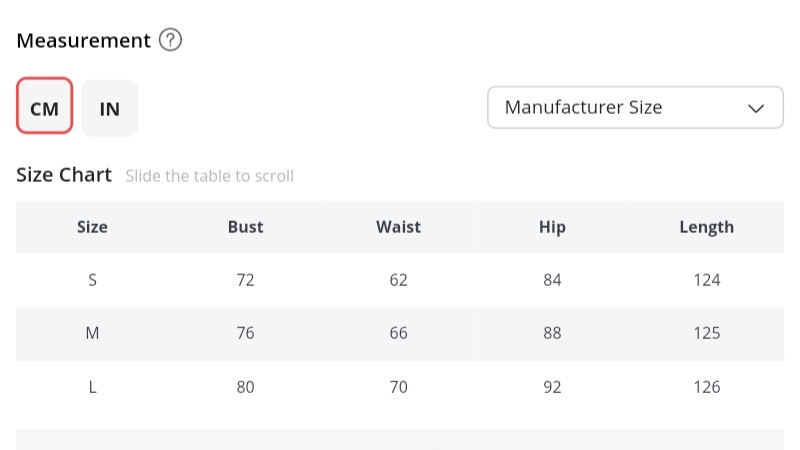Click the Size column header
The image size is (800, 450).
[x=92, y=227]
